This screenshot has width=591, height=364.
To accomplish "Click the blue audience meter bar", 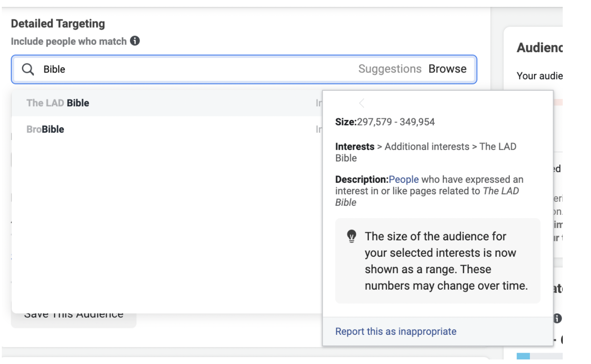I will [x=523, y=357].
